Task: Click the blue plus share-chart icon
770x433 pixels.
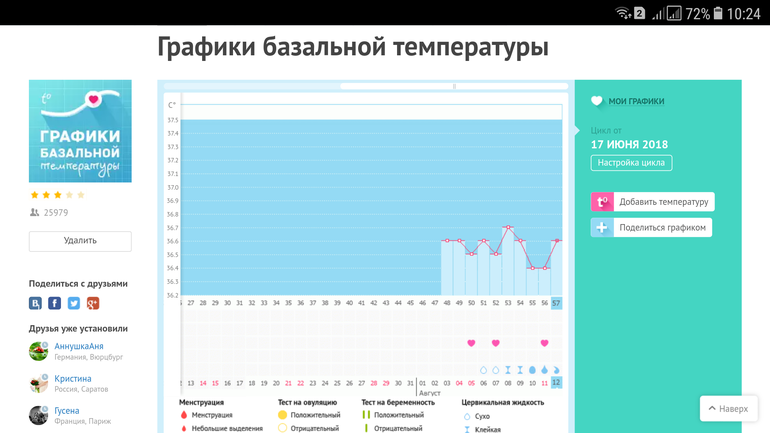Action: pyautogui.click(x=602, y=228)
